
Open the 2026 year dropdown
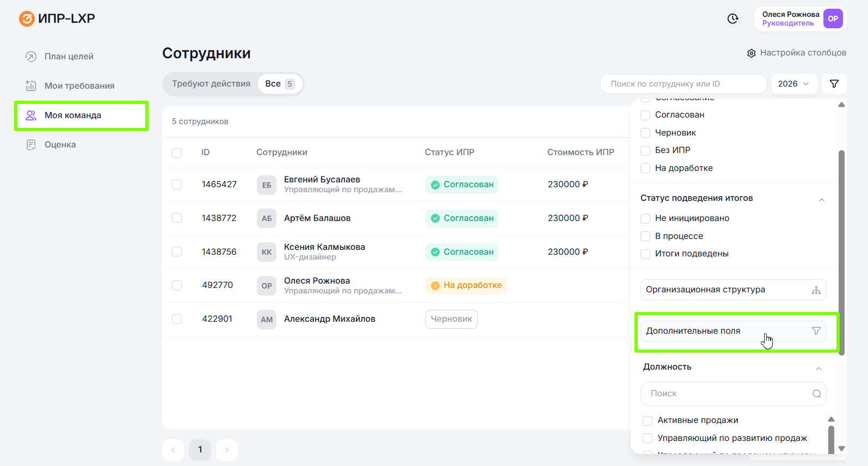793,84
